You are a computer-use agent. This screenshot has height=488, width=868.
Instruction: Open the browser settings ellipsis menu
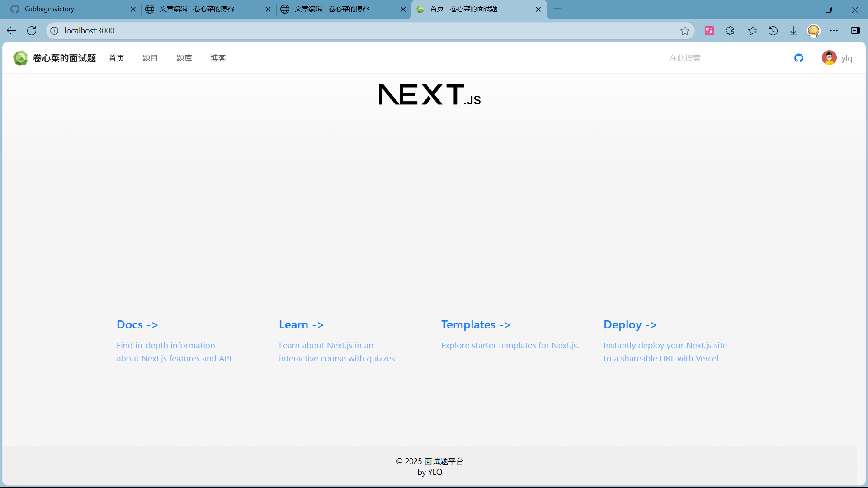tap(834, 31)
